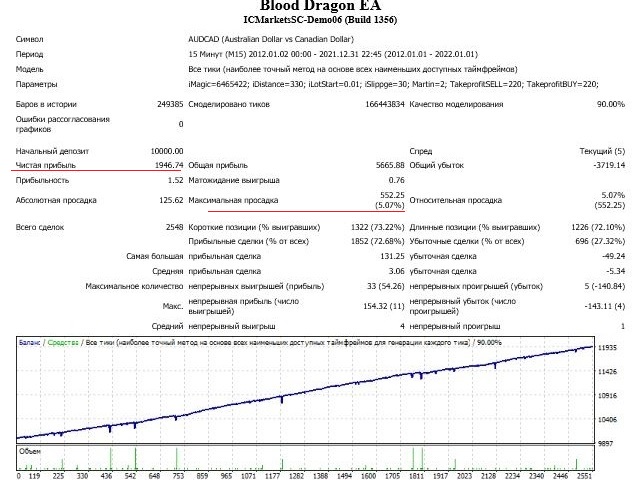Image resolution: width=640 pixels, height=480 pixels.
Task: Select the iMagic=6465422 parameters line
Action: 393,84
